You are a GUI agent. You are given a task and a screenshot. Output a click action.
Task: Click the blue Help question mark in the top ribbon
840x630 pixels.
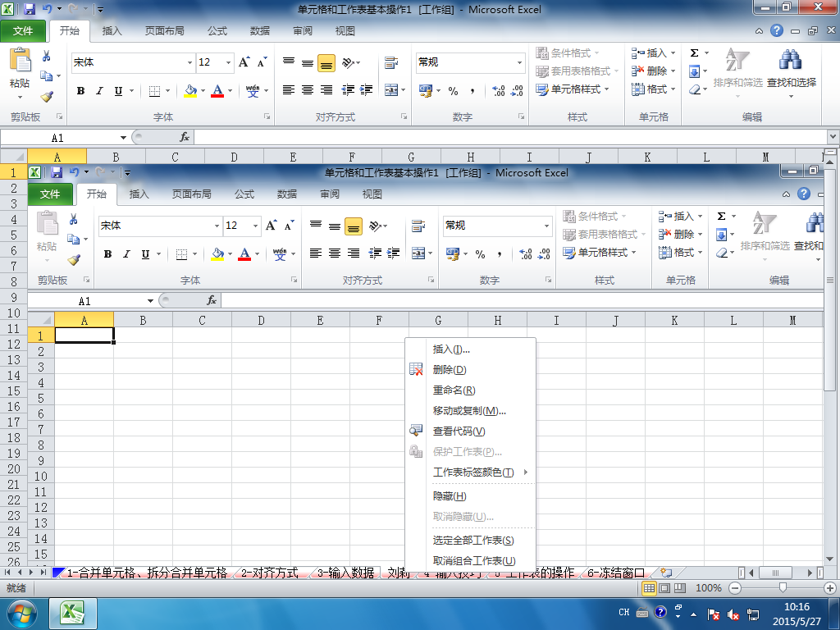(777, 30)
